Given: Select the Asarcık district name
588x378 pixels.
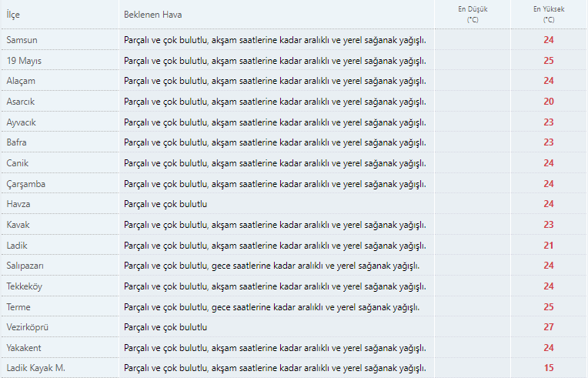Looking at the screenshot, I should [x=20, y=102].
